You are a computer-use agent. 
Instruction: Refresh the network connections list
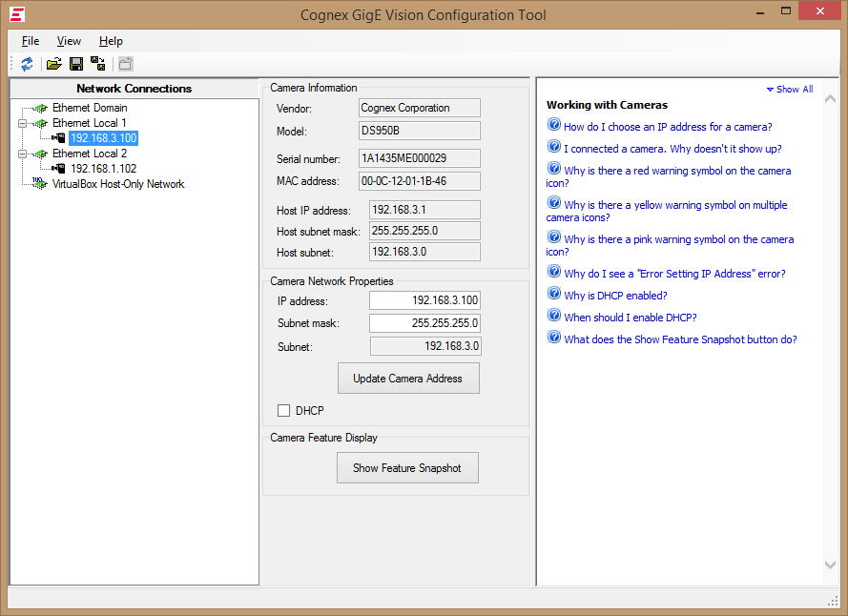(27, 63)
